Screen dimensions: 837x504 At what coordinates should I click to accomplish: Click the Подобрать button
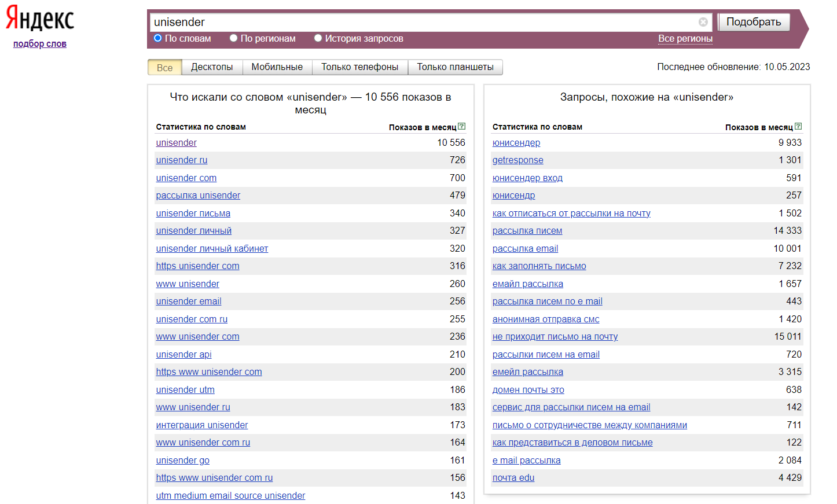pyautogui.click(x=754, y=22)
